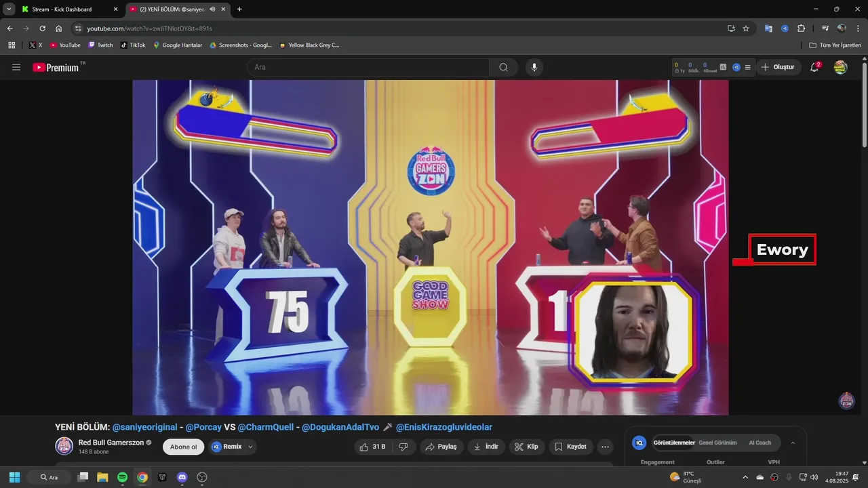Image resolution: width=868 pixels, height=488 pixels.
Task: Open the Yellow Black Grey C... bookmark
Action: click(309, 45)
